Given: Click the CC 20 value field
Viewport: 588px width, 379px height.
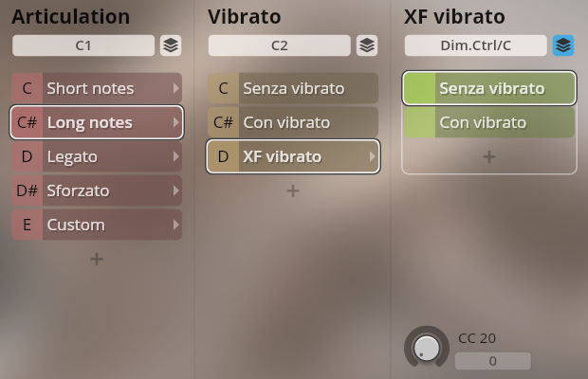Looking at the screenshot, I should coord(492,361).
